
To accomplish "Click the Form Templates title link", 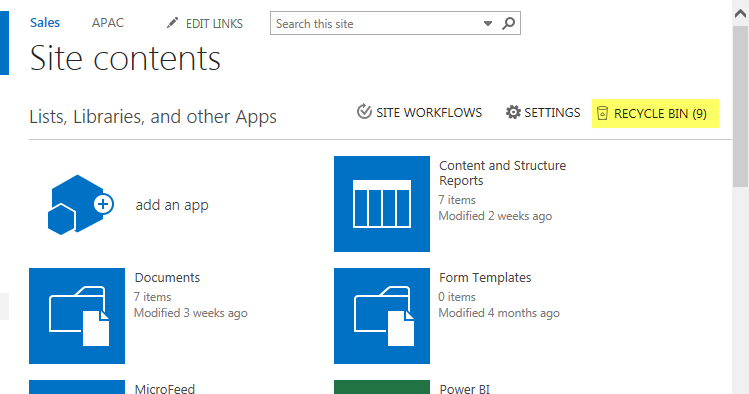I will [485, 277].
